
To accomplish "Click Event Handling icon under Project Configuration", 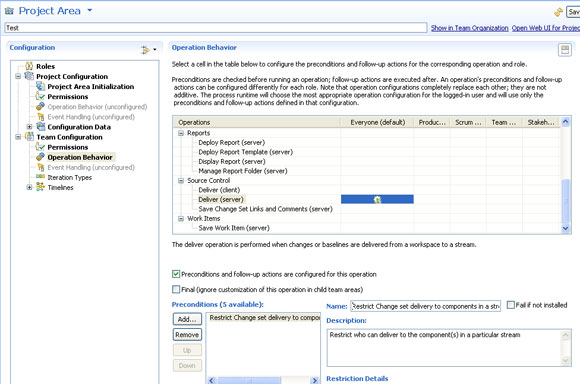I will 40,117.
